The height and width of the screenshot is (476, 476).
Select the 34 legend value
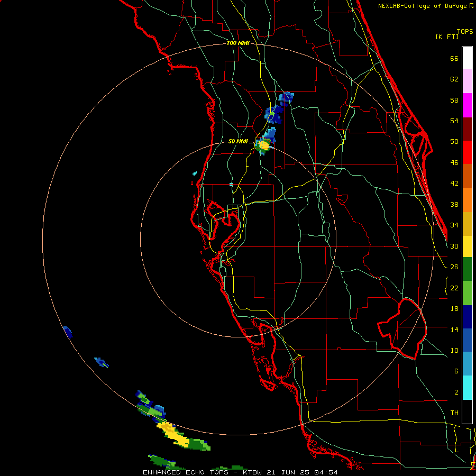point(454,225)
